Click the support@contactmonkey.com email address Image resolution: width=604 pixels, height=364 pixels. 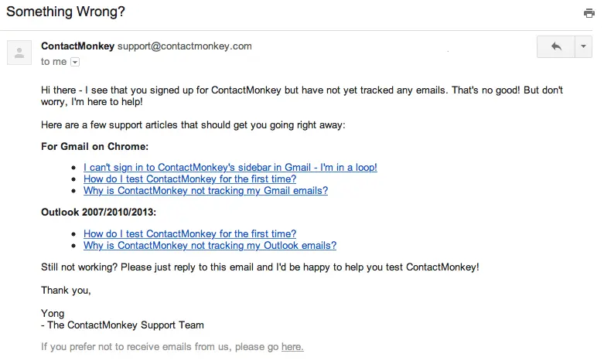pyautogui.click(x=185, y=46)
